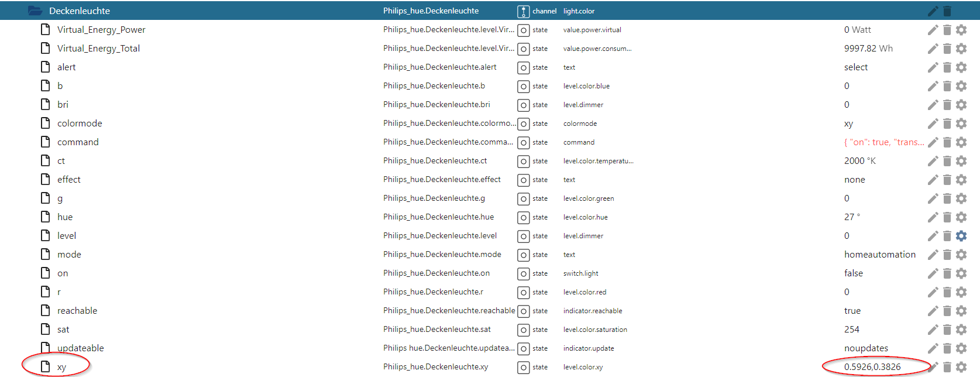
Task: Edit the Virtual_Energy_Total state
Action: click(933, 49)
